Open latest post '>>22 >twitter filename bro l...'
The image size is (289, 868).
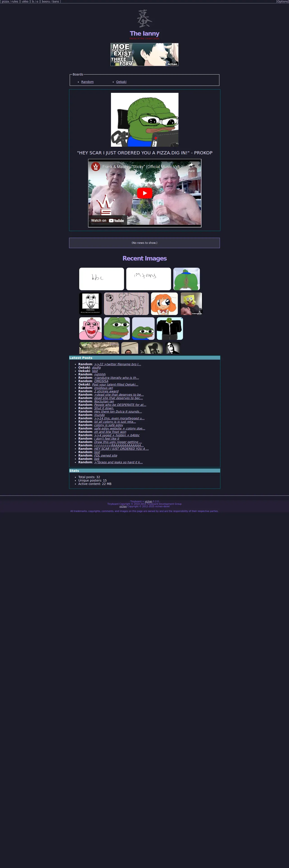(x=117, y=364)
